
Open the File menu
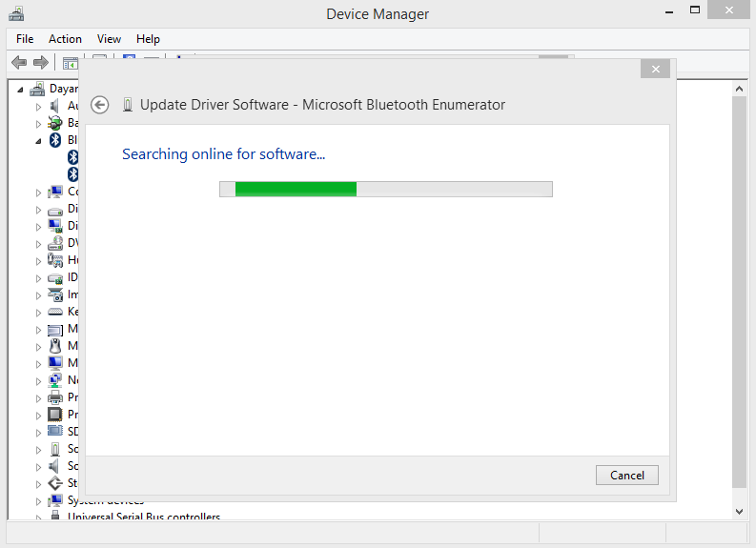coord(25,39)
